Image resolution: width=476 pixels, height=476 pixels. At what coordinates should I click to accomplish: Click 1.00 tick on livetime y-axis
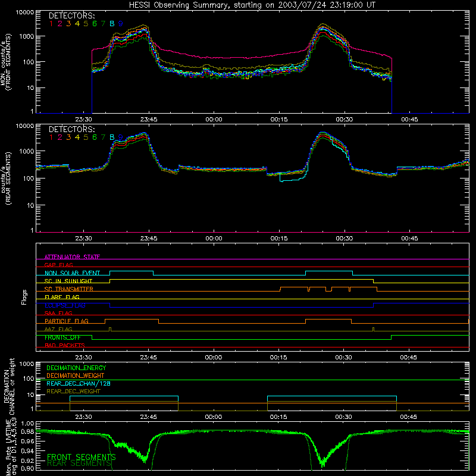(27, 424)
